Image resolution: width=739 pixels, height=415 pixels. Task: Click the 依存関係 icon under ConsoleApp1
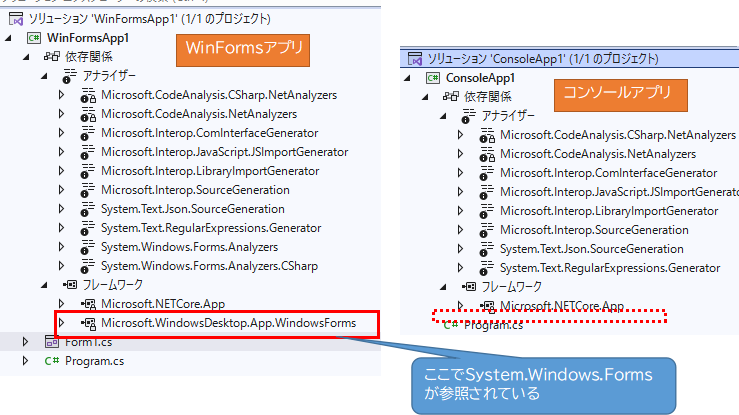[x=451, y=97]
